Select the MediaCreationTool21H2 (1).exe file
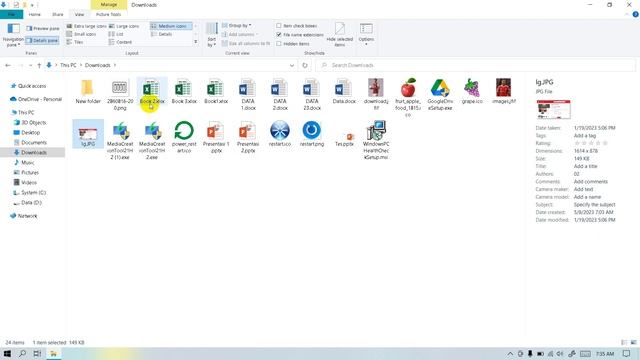This screenshot has width=640, height=360. 120,140
